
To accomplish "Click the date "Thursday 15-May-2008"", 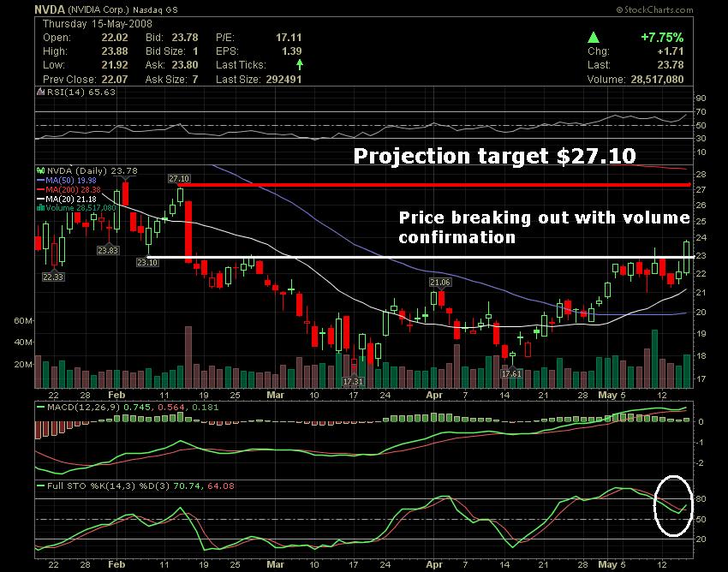I will tap(98, 24).
